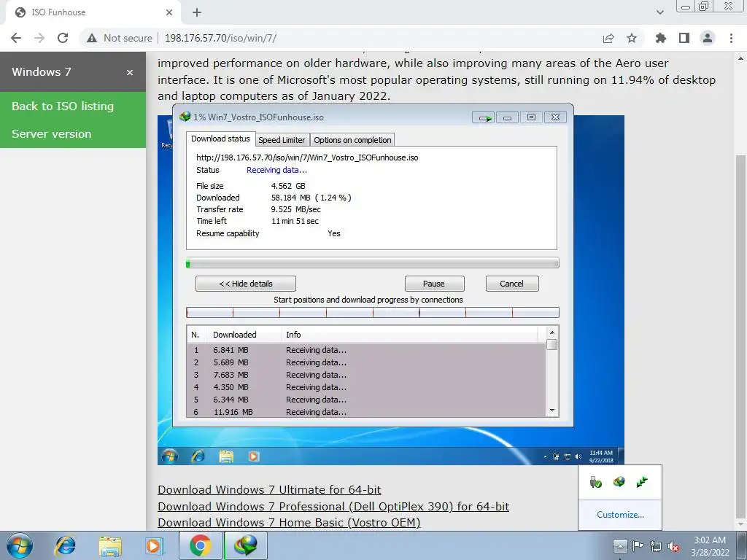Open the Windows Start menu orb
Viewport: 747px width, 560px height.
point(20,545)
